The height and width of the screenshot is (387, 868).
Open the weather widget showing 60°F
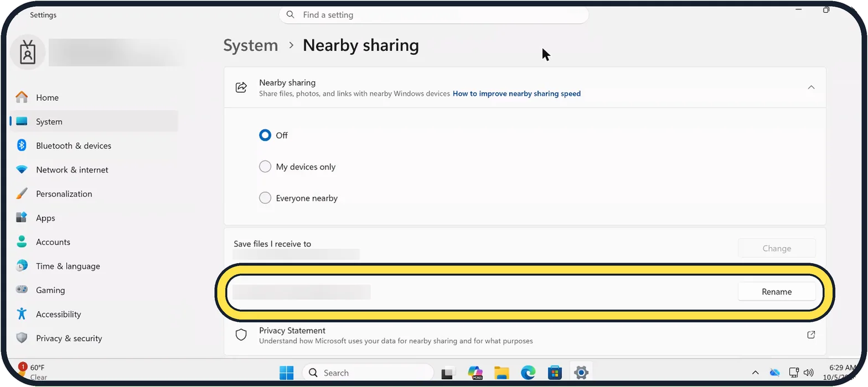[32, 372]
